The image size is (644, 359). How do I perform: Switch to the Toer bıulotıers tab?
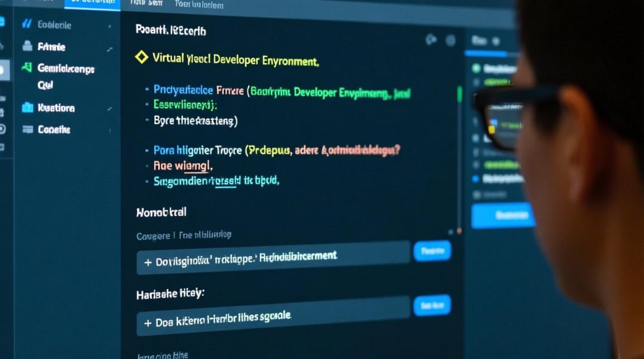tap(199, 5)
